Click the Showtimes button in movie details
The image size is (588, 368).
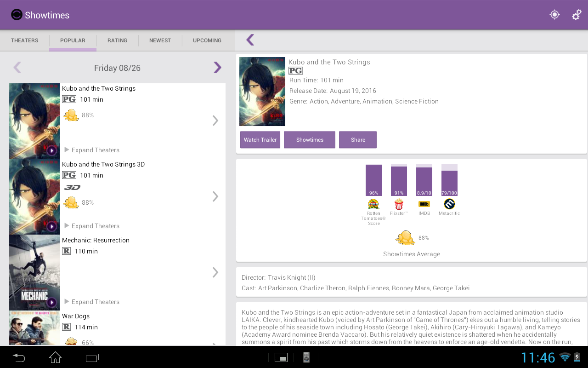(310, 140)
